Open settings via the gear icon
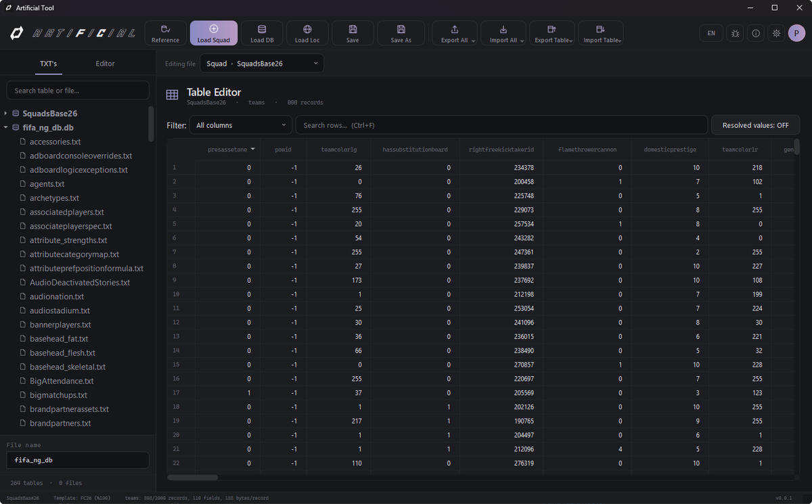Viewport: 812px width, 504px height. (x=776, y=33)
